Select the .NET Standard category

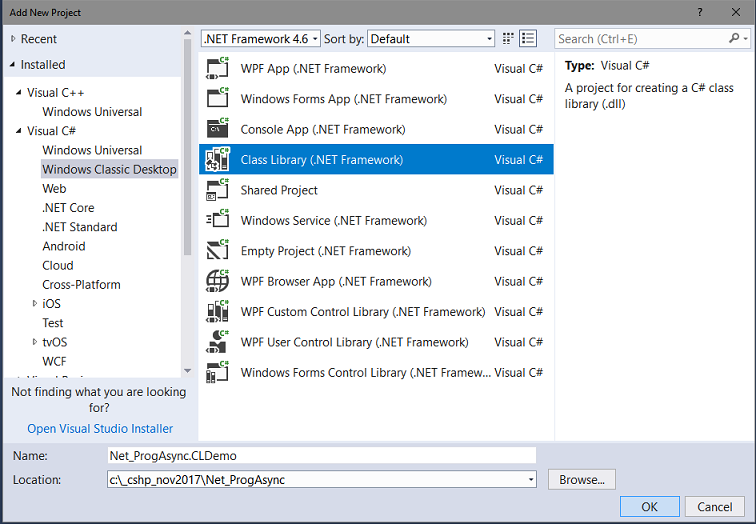(80, 227)
